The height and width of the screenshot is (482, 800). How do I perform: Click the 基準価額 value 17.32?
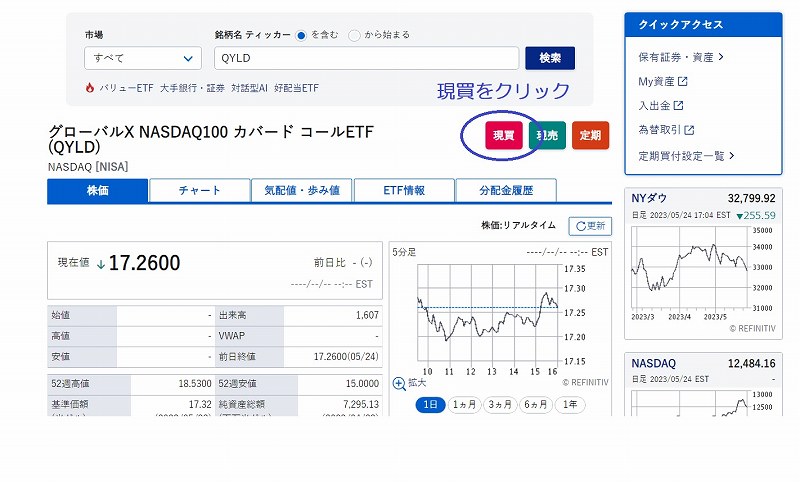point(200,404)
